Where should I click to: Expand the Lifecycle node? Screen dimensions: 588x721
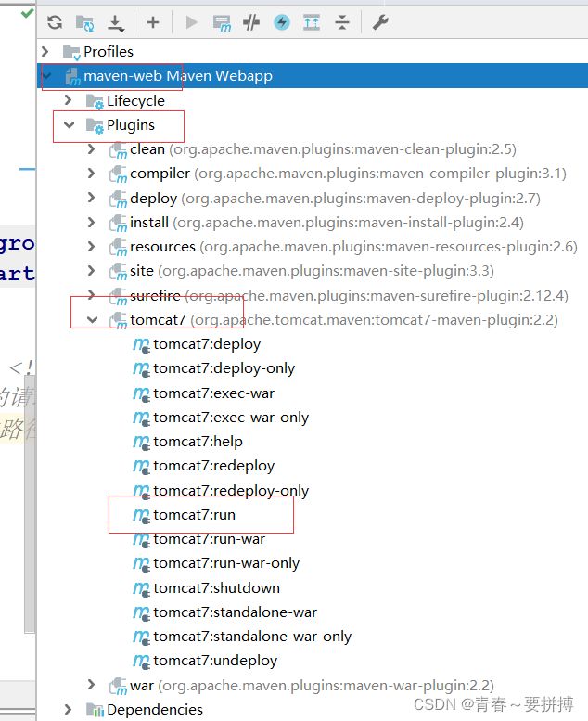coord(68,100)
